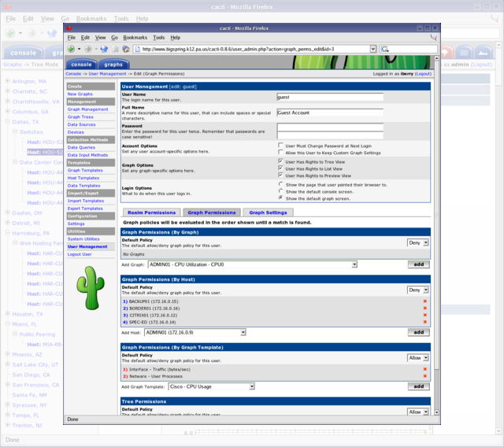Open the Graph Management sidebar link

[x=87, y=109]
